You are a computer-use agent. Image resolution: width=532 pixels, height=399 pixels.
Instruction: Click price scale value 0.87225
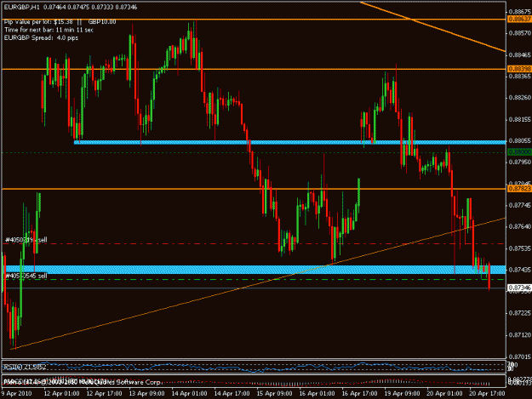(519, 313)
